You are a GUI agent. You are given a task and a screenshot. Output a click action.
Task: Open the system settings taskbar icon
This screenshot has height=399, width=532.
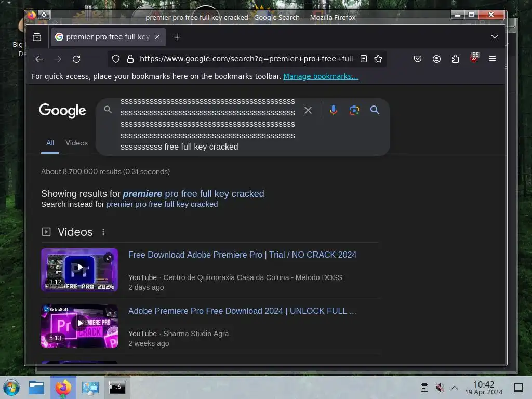[90, 388]
